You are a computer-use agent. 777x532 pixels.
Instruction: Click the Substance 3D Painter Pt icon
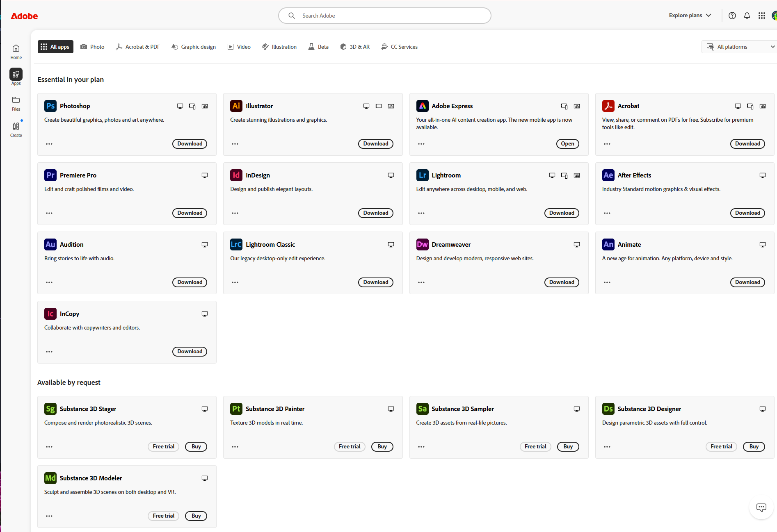pyautogui.click(x=236, y=409)
